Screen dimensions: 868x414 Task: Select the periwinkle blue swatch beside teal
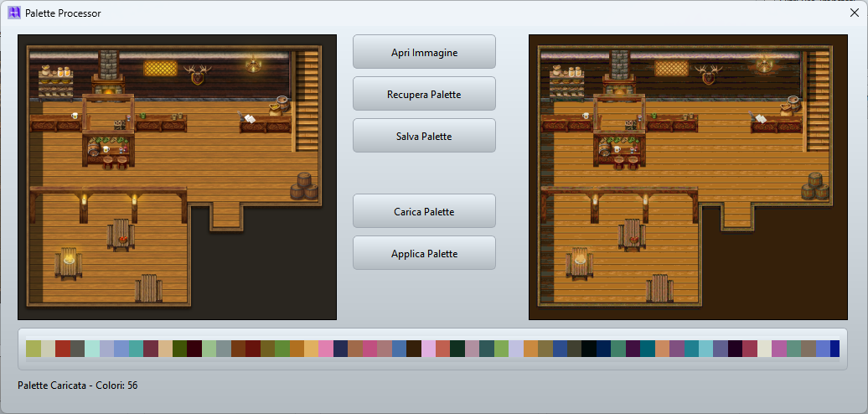[121, 349]
